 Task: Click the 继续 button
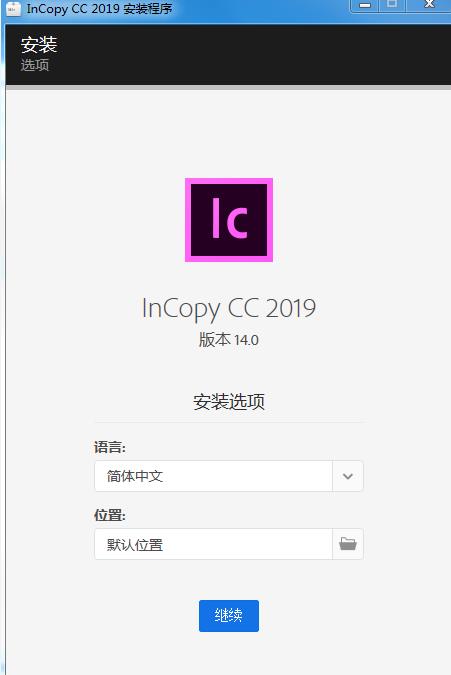[229, 616]
